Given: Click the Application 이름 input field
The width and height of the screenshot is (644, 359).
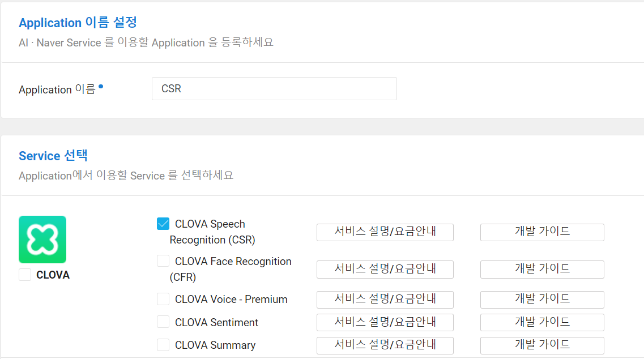Looking at the screenshot, I should [x=274, y=89].
